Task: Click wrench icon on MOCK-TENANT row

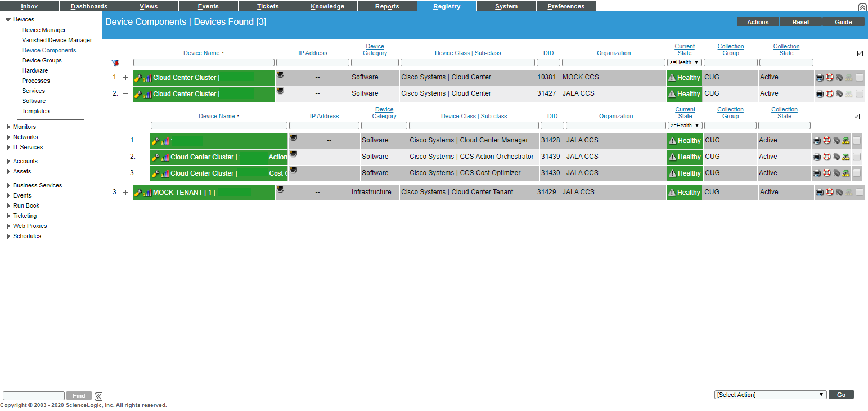Action: [138, 193]
